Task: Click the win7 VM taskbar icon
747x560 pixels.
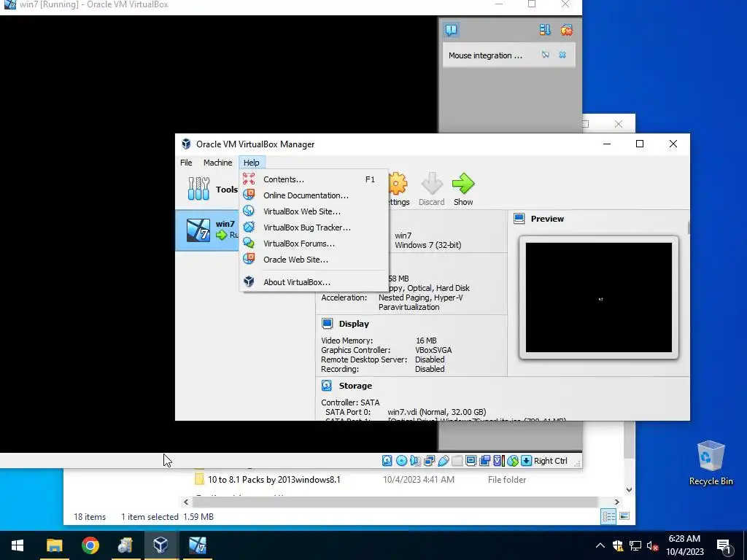Action: (197, 545)
